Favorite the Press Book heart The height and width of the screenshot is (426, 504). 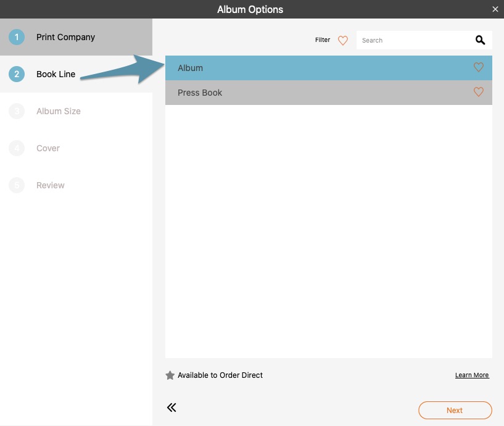[x=478, y=92]
